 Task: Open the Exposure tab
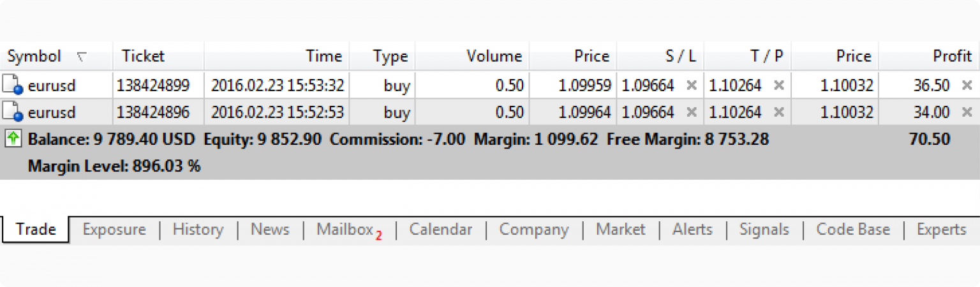[x=114, y=230]
